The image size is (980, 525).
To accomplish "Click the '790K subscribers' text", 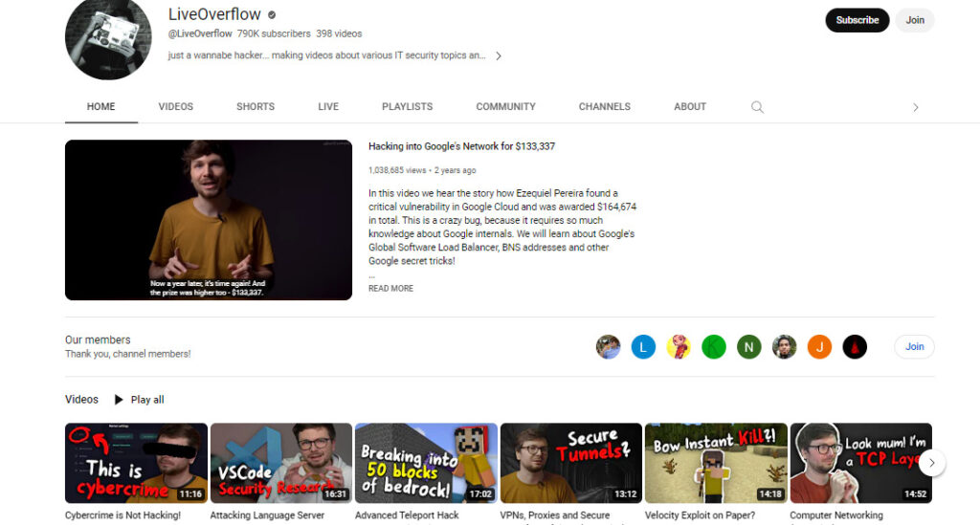I will [x=274, y=33].
